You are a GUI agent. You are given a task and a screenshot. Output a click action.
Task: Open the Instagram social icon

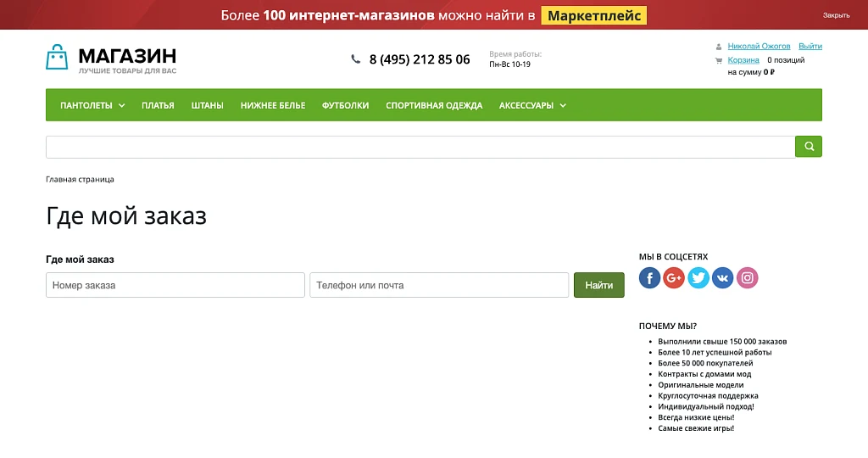[747, 277]
